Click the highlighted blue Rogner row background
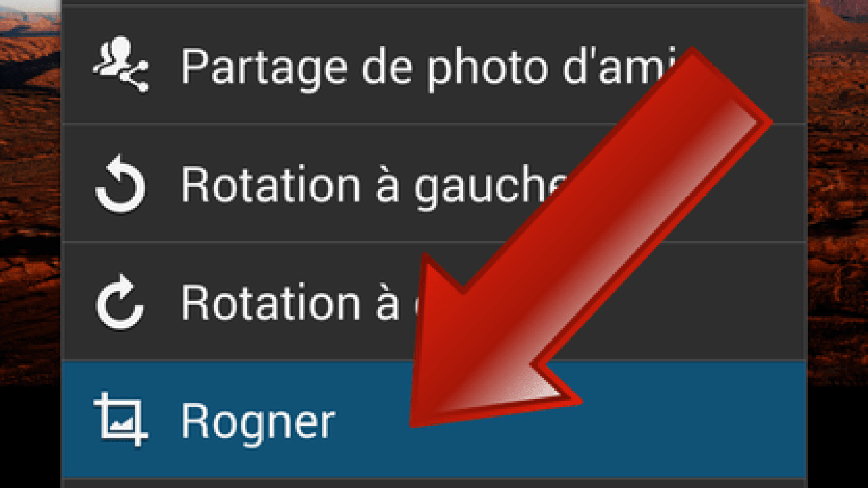The width and height of the screenshot is (868, 488). pos(434,420)
